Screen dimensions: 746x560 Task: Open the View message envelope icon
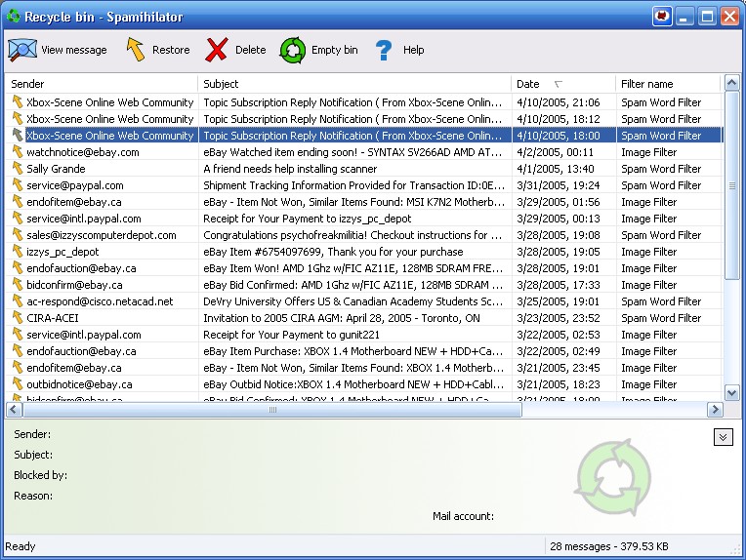pos(22,50)
